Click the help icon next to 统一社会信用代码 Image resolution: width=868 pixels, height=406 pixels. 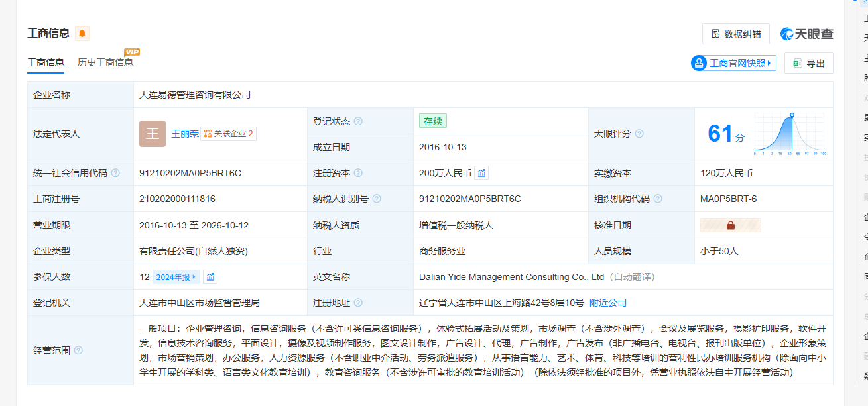coord(115,173)
